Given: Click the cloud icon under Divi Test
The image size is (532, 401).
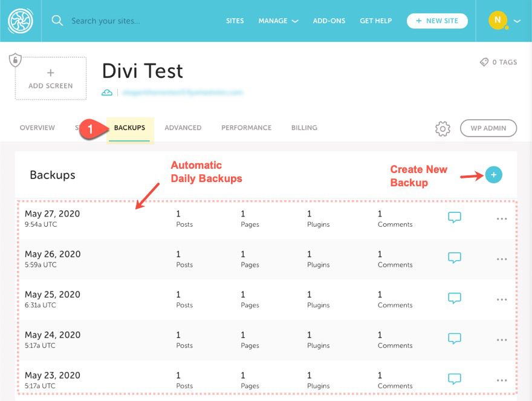Looking at the screenshot, I should pos(107,93).
